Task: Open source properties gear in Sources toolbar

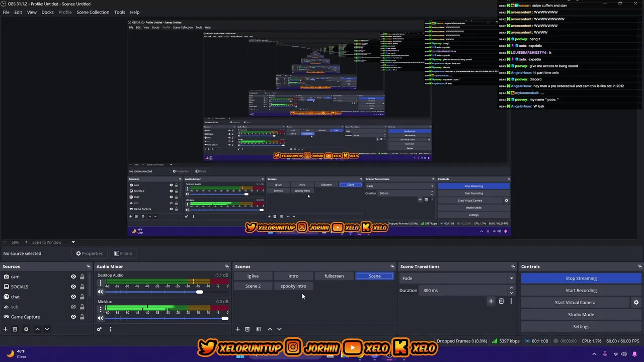Action: pos(26,329)
